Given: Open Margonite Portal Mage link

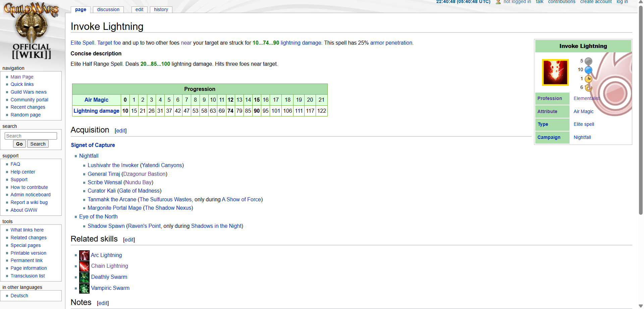Looking at the screenshot, I should click(115, 208).
